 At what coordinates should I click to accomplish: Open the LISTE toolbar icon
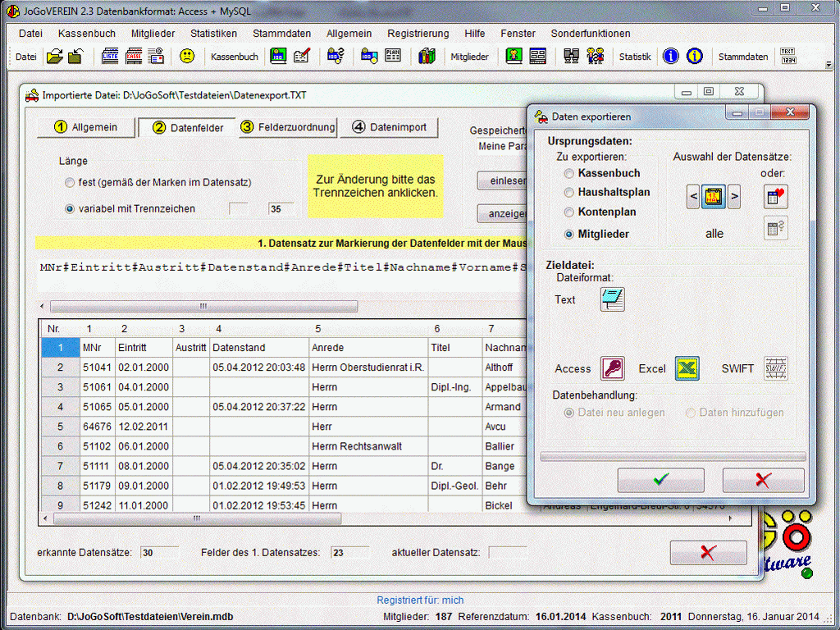(110, 57)
